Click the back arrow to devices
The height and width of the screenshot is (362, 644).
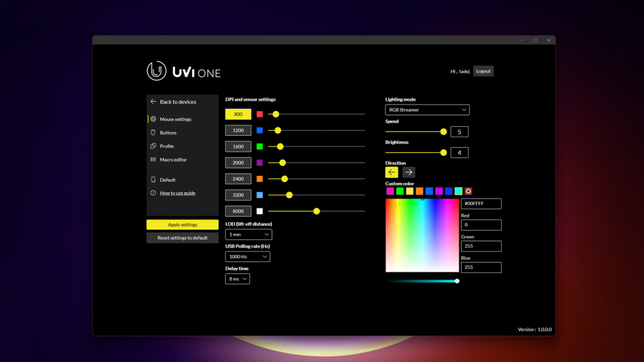152,101
